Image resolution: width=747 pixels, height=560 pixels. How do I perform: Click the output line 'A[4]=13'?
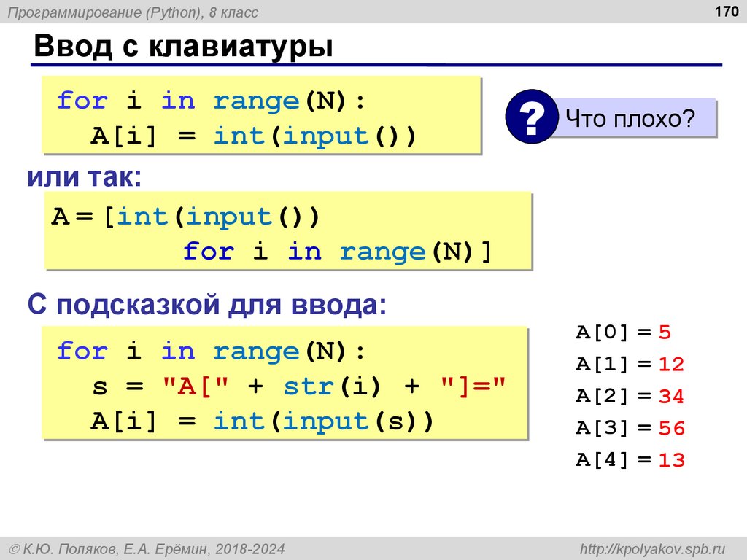coord(630,460)
